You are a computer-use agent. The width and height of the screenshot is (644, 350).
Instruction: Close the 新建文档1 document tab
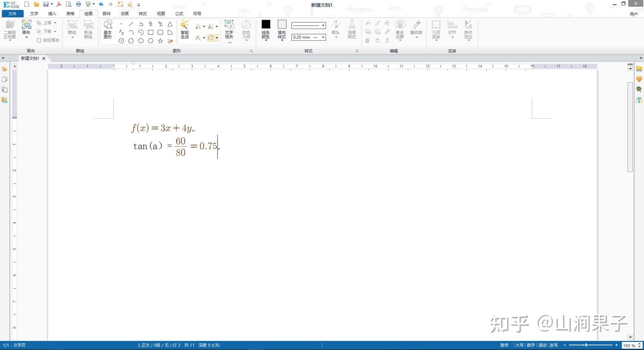tap(44, 58)
